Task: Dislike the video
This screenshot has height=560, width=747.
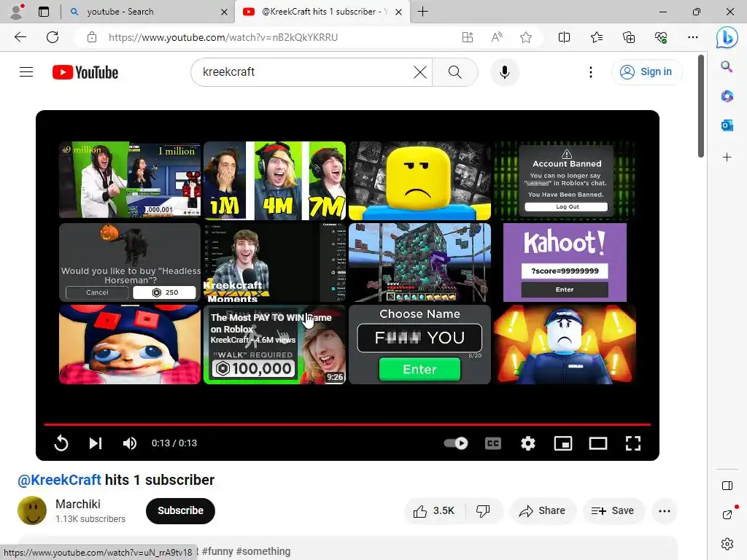Action: click(483, 510)
